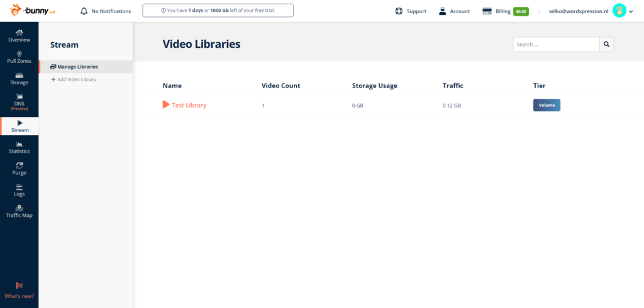Viewport: 644px width, 308px height.
Task: Click the 0.12 GB traffic value
Action: pyautogui.click(x=452, y=106)
